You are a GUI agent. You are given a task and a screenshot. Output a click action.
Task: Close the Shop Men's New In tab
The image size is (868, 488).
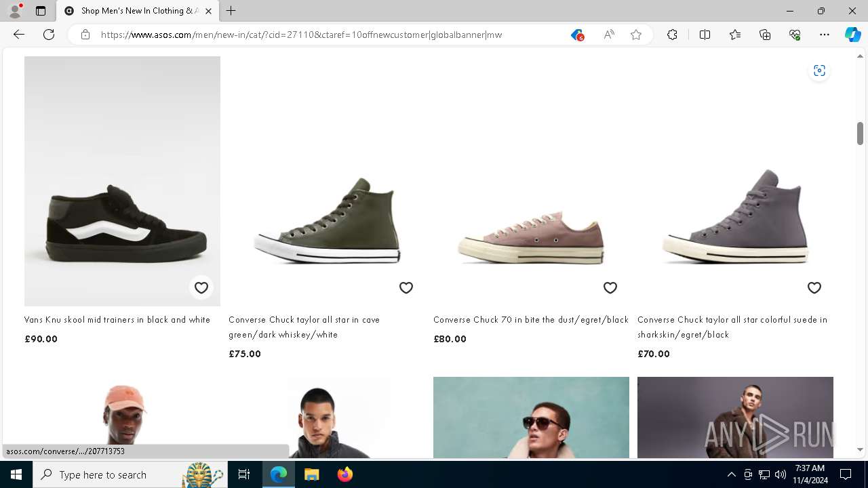pos(208,11)
